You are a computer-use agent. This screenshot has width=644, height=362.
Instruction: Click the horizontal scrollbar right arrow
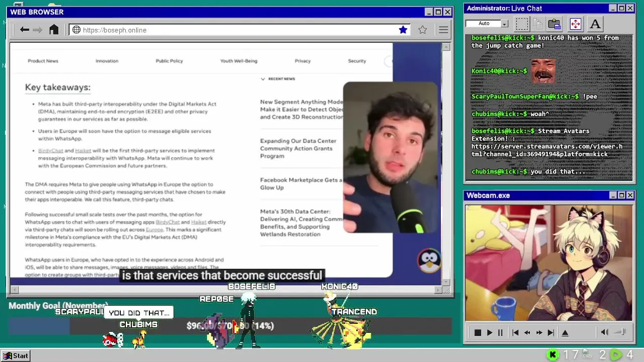point(438,290)
